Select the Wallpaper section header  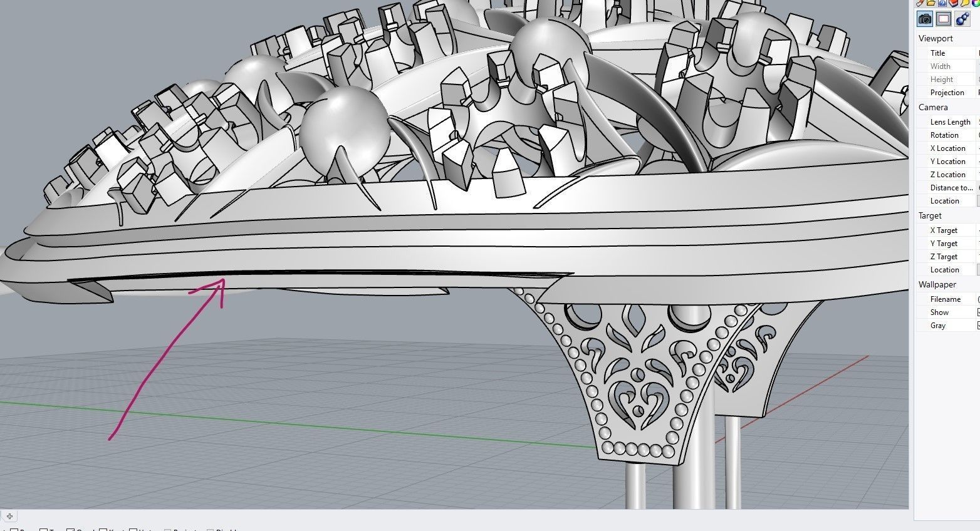937,284
